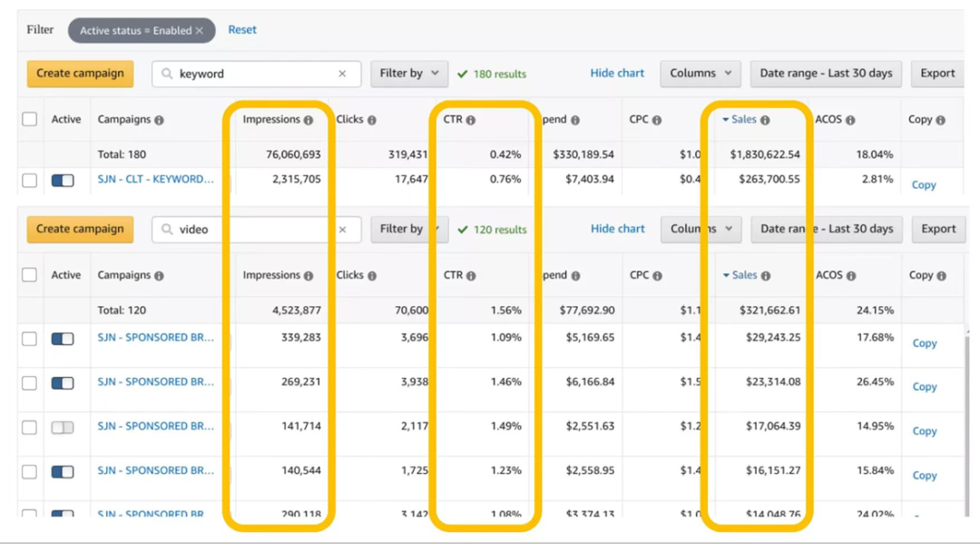The image size is (980, 544).
Task: Hide chart in the keyword section
Action: pos(617,74)
